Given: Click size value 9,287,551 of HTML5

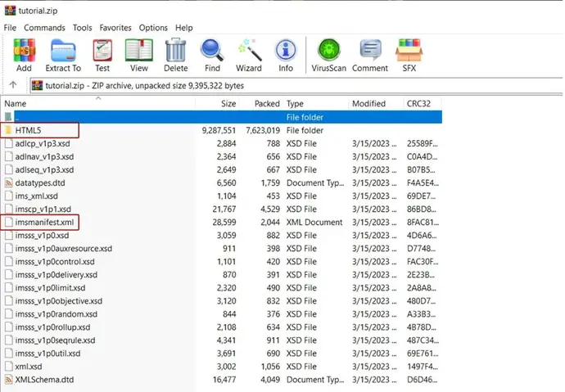Looking at the screenshot, I should tap(219, 130).
